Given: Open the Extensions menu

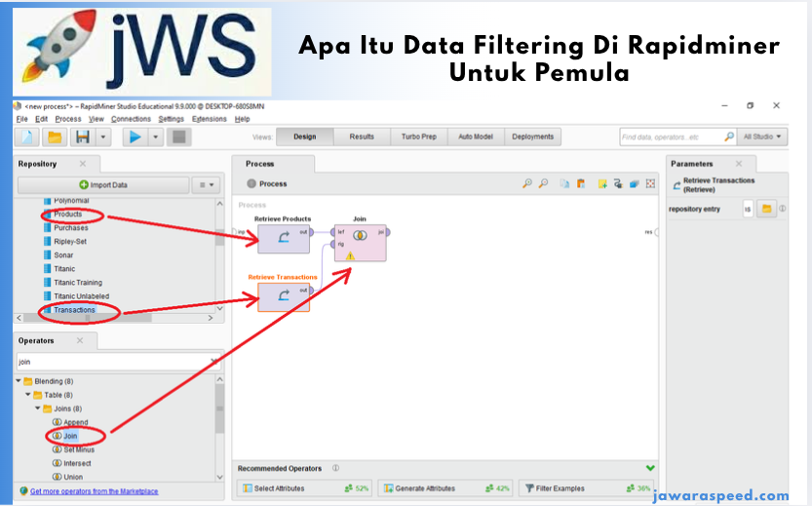Looking at the screenshot, I should tap(210, 119).
